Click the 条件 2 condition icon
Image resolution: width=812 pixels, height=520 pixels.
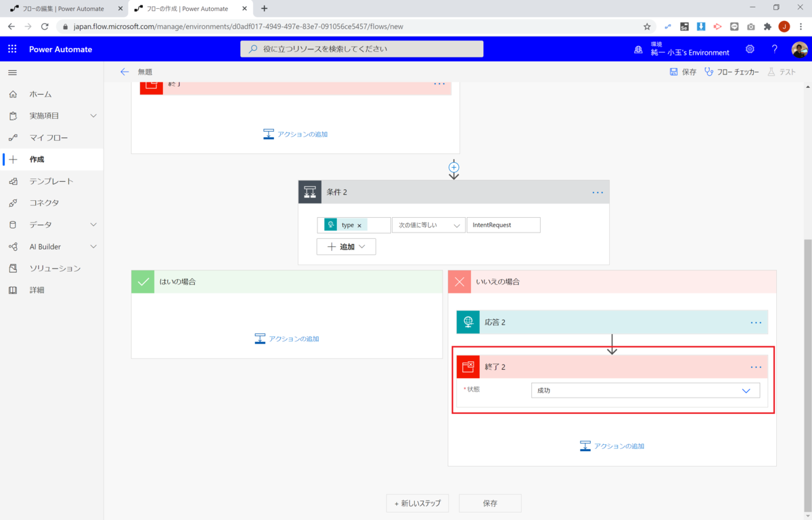pos(310,192)
